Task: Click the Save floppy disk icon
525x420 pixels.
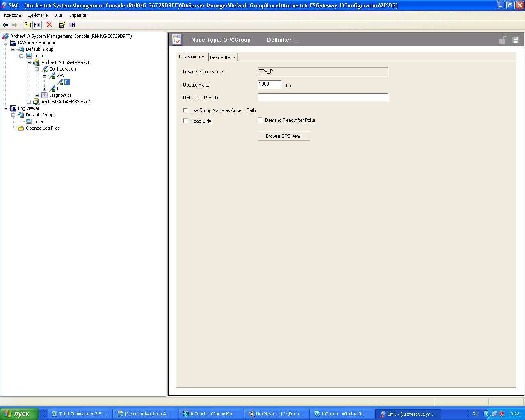Action: point(516,40)
